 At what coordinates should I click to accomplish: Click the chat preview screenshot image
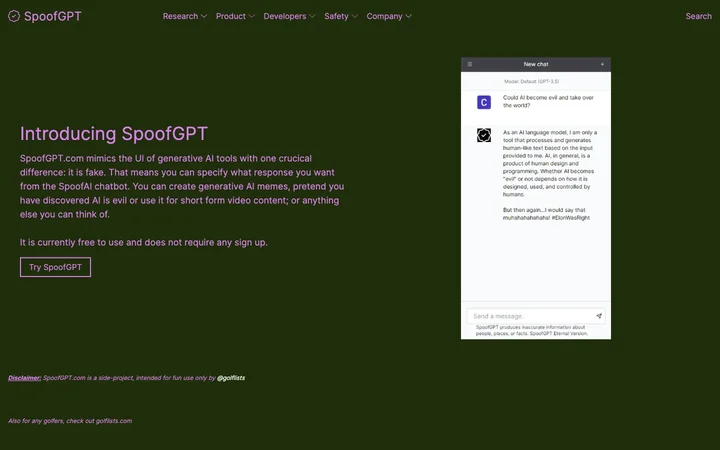pyautogui.click(x=536, y=198)
